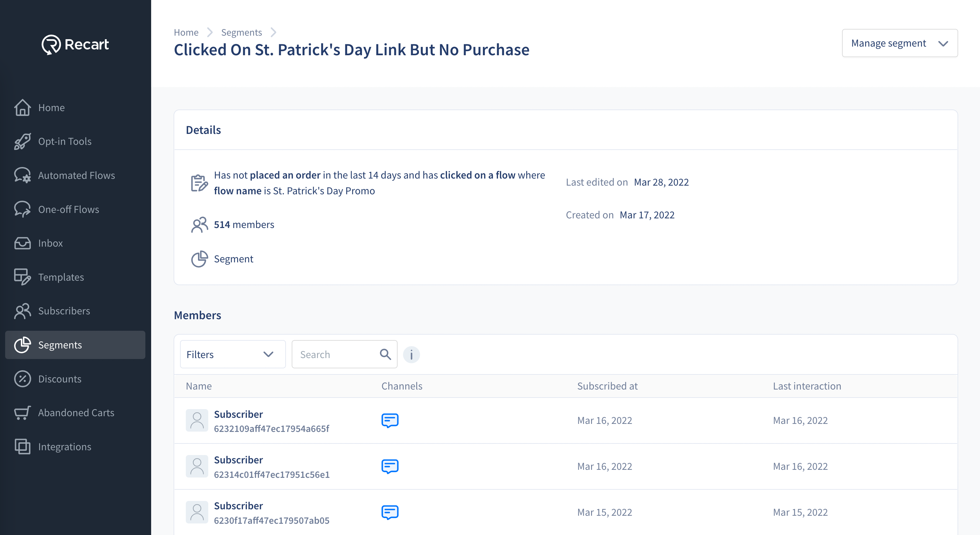Click the 514 members people icon
980x535 pixels.
tap(199, 225)
